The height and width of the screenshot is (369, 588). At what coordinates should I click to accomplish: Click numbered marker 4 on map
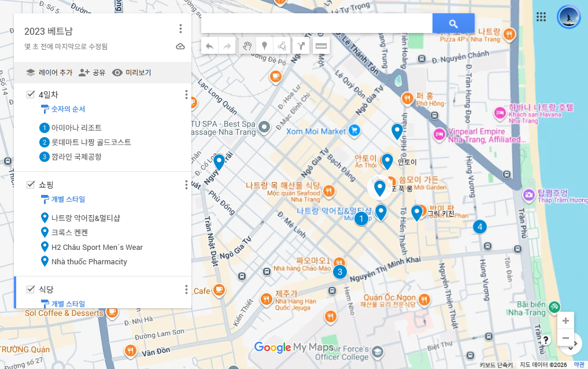pyautogui.click(x=480, y=227)
